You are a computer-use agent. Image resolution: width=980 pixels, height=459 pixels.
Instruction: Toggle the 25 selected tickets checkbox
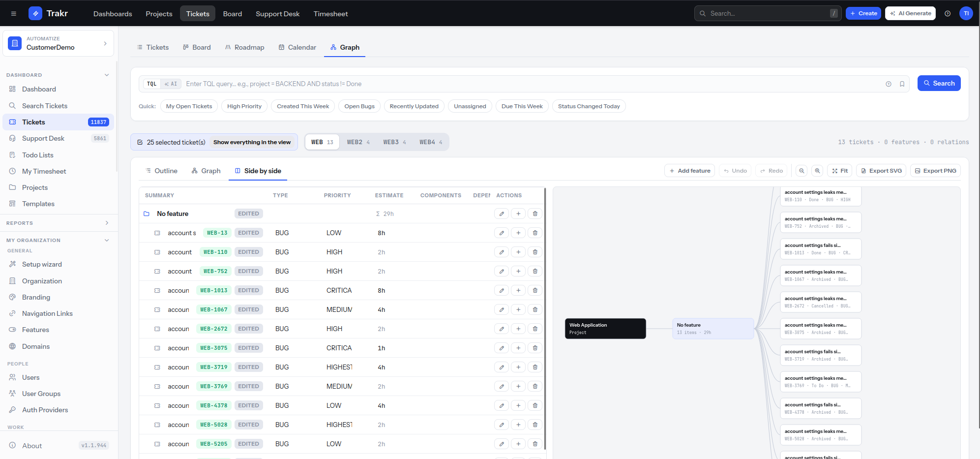point(140,142)
